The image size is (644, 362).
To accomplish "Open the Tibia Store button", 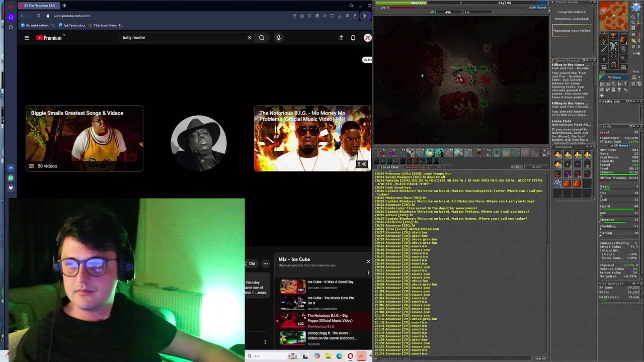I will [x=614, y=77].
